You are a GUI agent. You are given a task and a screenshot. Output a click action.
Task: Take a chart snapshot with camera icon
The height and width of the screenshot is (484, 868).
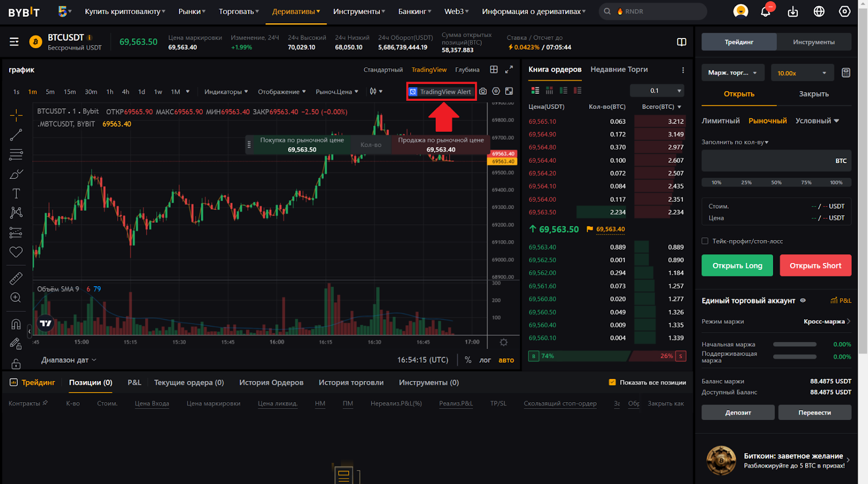click(x=483, y=91)
